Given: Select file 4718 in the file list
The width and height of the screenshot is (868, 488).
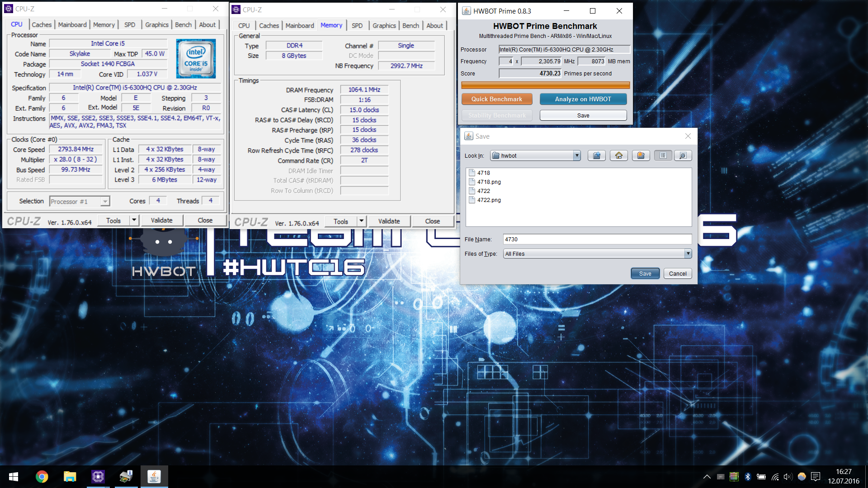Looking at the screenshot, I should click(480, 173).
